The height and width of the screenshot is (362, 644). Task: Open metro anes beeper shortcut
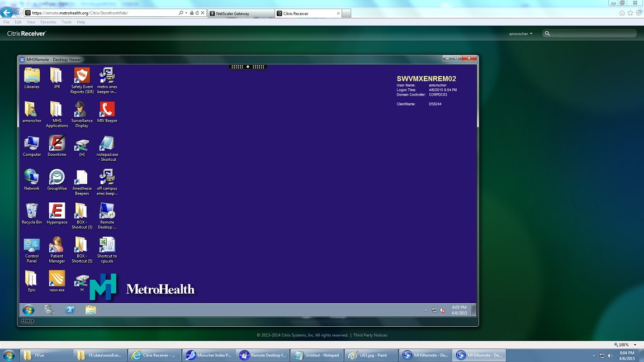[x=107, y=81]
